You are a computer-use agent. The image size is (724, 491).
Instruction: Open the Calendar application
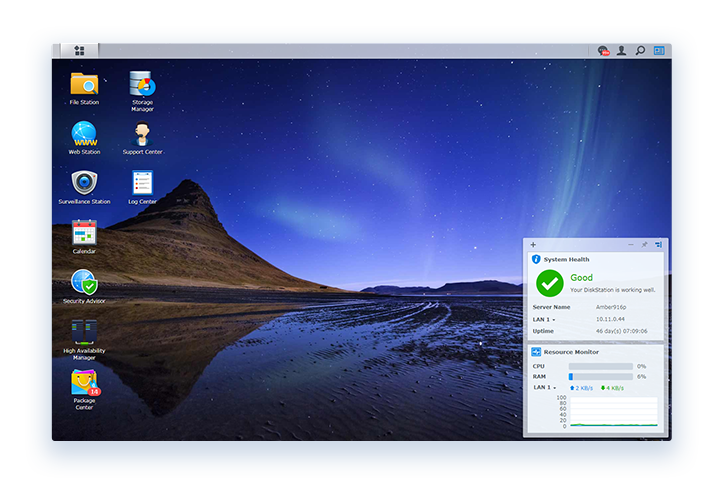click(x=84, y=233)
